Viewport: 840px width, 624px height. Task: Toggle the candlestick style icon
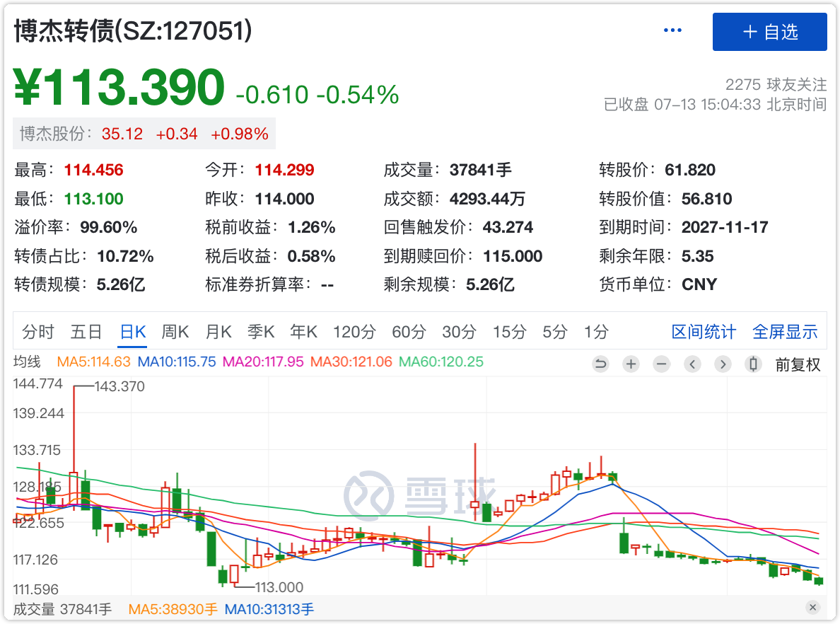click(x=753, y=364)
